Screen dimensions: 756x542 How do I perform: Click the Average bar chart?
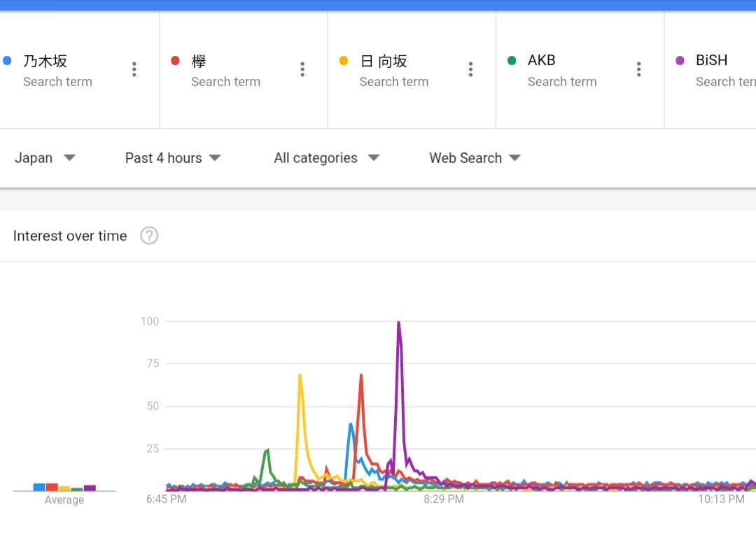tap(64, 487)
